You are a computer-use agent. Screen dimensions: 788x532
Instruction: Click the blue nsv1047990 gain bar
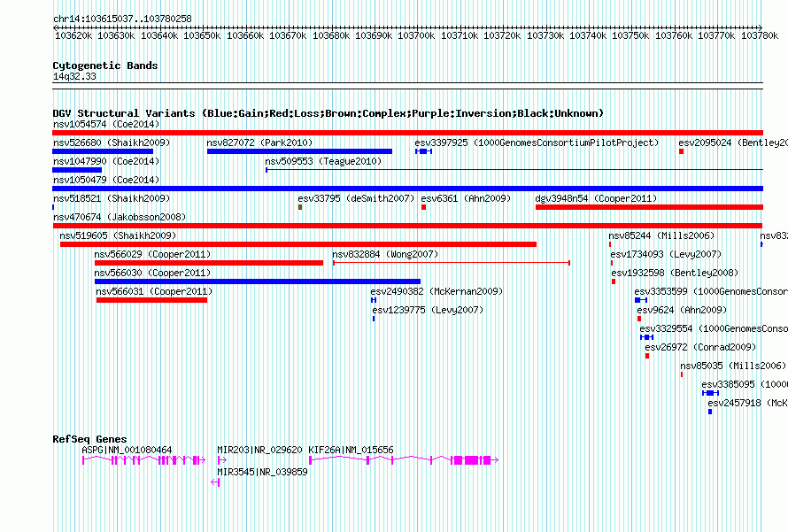click(77, 170)
